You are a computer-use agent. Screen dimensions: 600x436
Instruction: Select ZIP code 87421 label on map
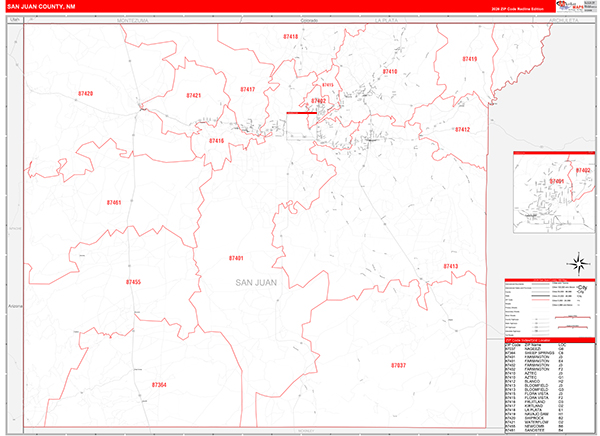pos(194,96)
